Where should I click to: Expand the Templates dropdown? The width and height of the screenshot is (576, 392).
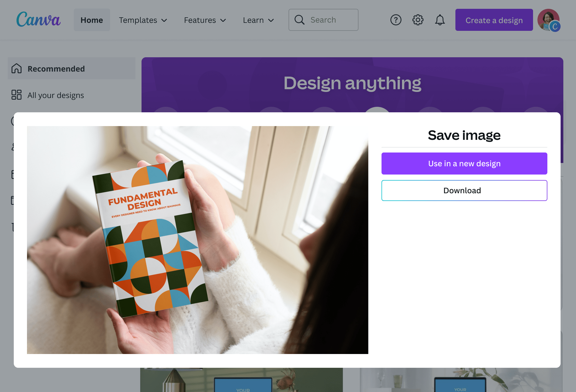[143, 20]
